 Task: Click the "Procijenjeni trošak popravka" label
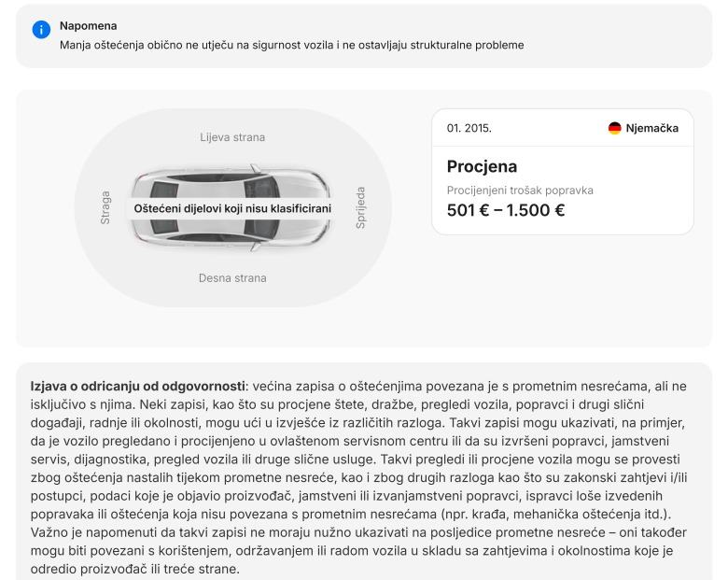(x=520, y=191)
